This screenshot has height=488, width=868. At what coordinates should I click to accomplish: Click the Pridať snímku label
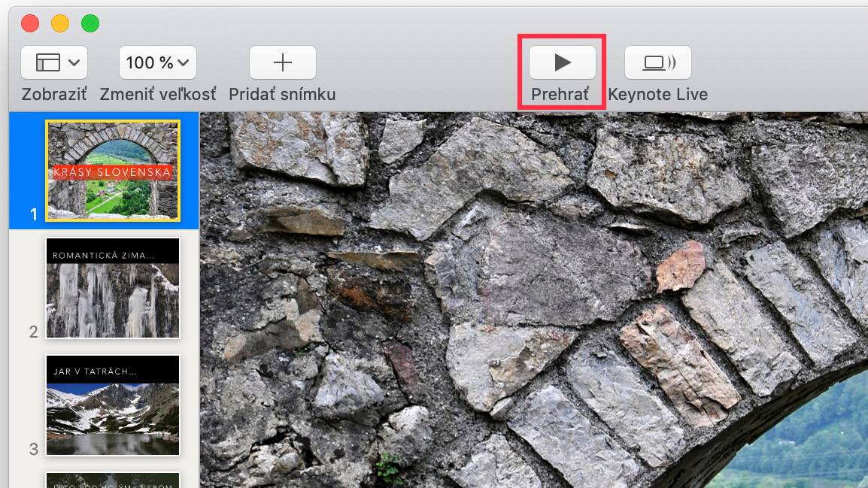click(282, 94)
